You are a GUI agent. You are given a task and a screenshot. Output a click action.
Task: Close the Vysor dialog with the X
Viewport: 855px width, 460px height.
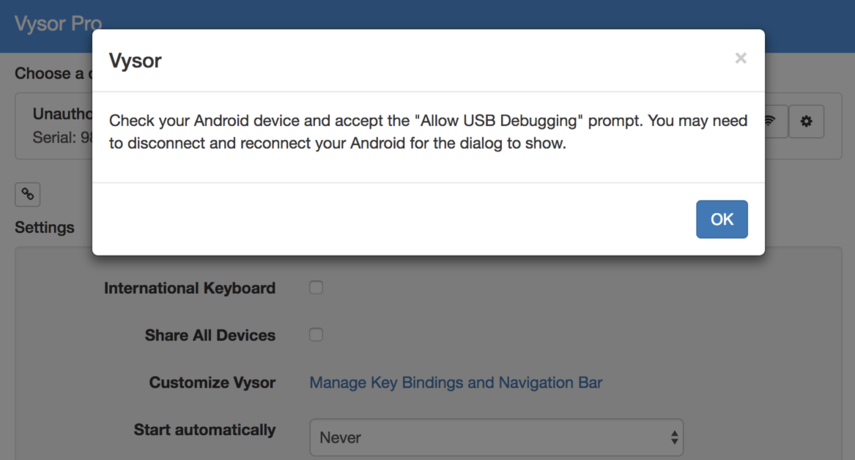(x=740, y=58)
